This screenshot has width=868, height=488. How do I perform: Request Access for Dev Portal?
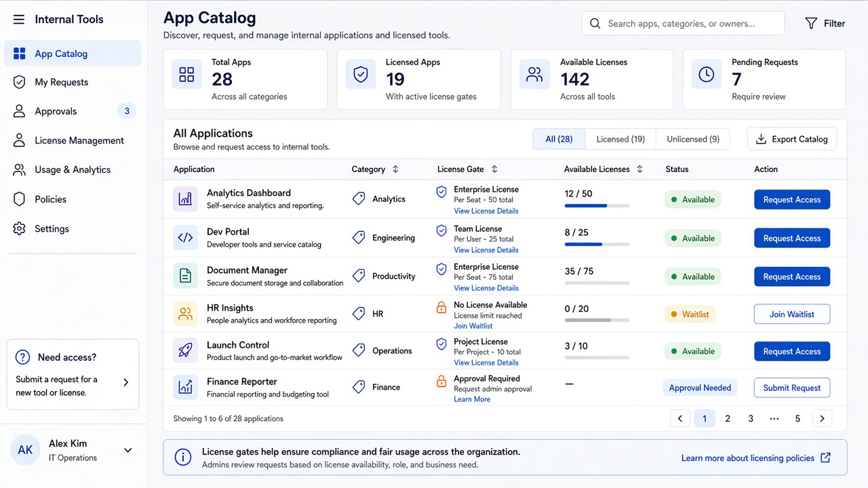click(x=792, y=238)
